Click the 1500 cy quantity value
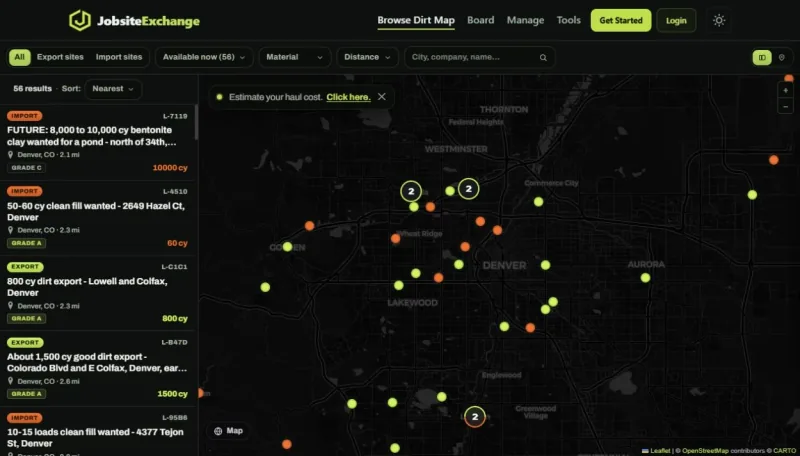The width and height of the screenshot is (800, 456). 172,394
